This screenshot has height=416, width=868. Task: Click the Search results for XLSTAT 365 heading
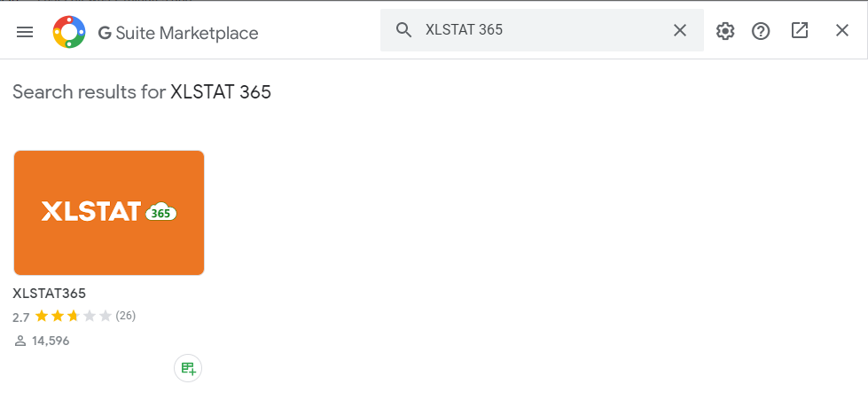tap(142, 91)
